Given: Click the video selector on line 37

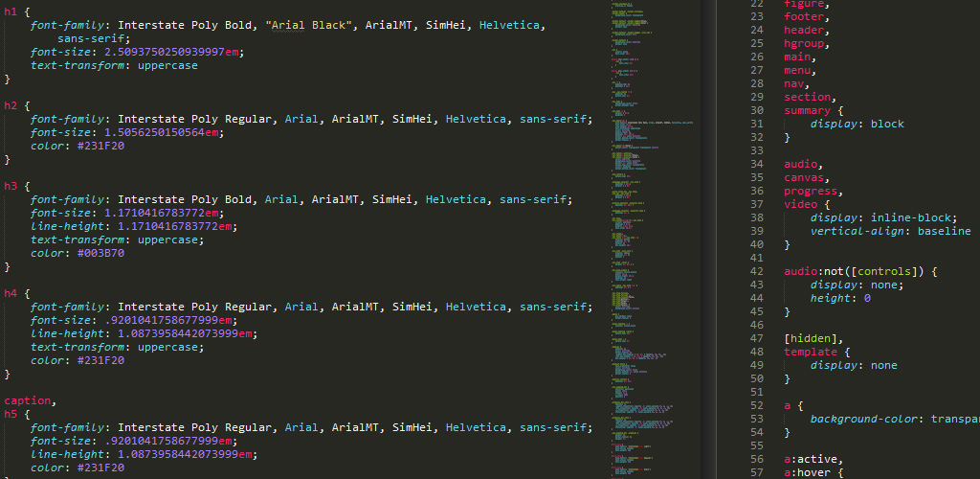Looking at the screenshot, I should (x=801, y=204).
